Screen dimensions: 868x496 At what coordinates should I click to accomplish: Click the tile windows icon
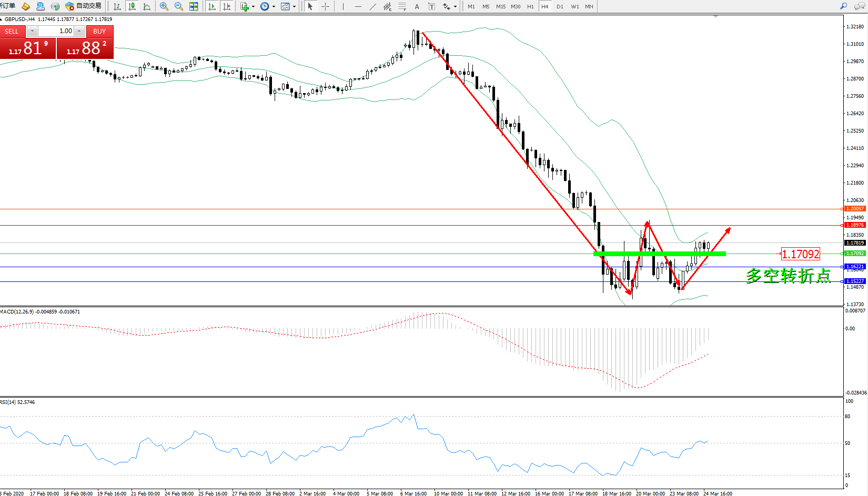tap(194, 6)
